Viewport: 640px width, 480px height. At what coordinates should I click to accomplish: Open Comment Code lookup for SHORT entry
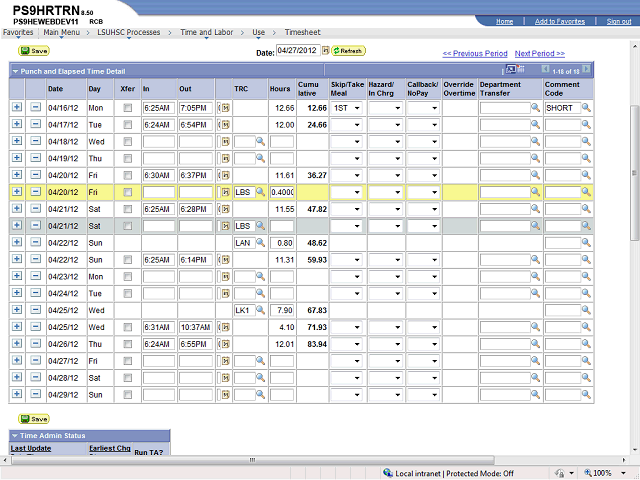coord(587,107)
